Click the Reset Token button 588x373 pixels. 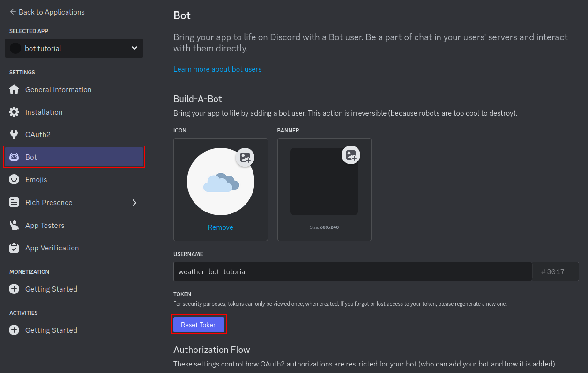[199, 324]
